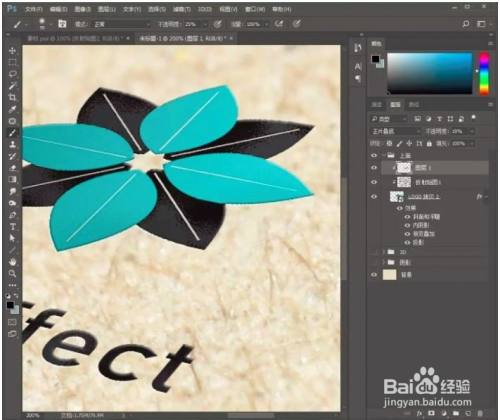Click the search magnifier in options bar
Screen dimensions: 500x420
point(466,24)
